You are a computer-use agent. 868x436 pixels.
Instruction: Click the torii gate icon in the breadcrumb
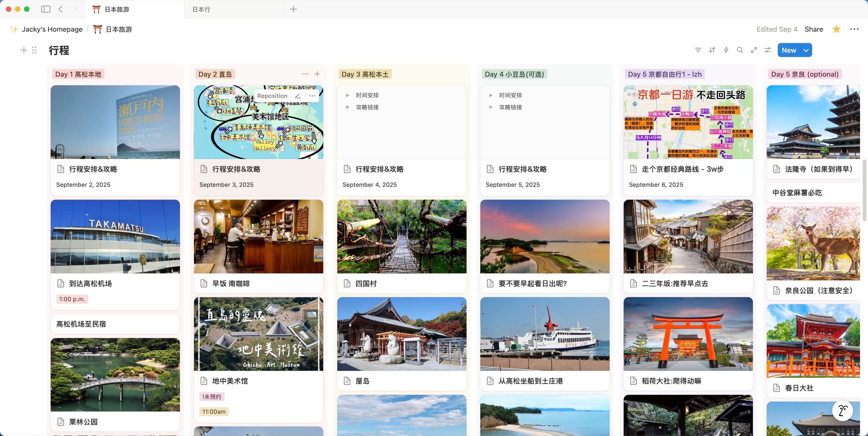coord(97,29)
